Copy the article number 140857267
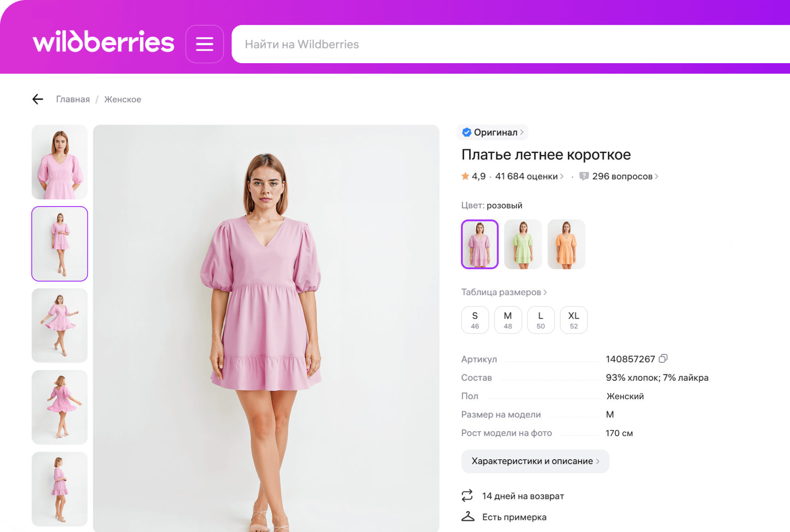Viewport: 790px width, 532px height. pos(663,358)
